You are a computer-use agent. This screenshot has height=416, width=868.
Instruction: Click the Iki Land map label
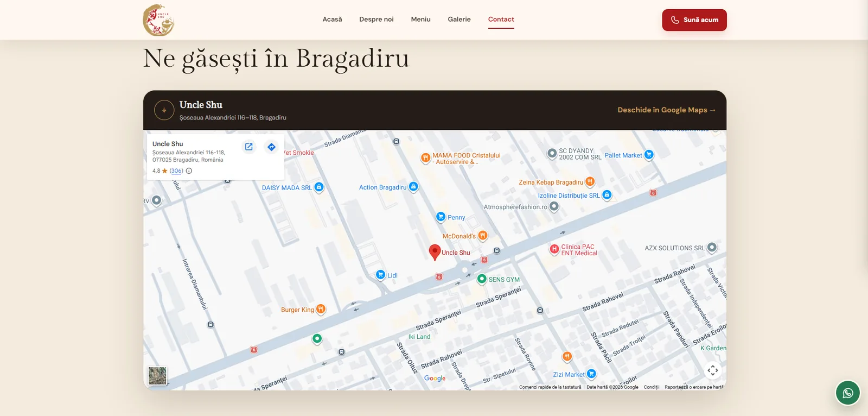tap(419, 337)
